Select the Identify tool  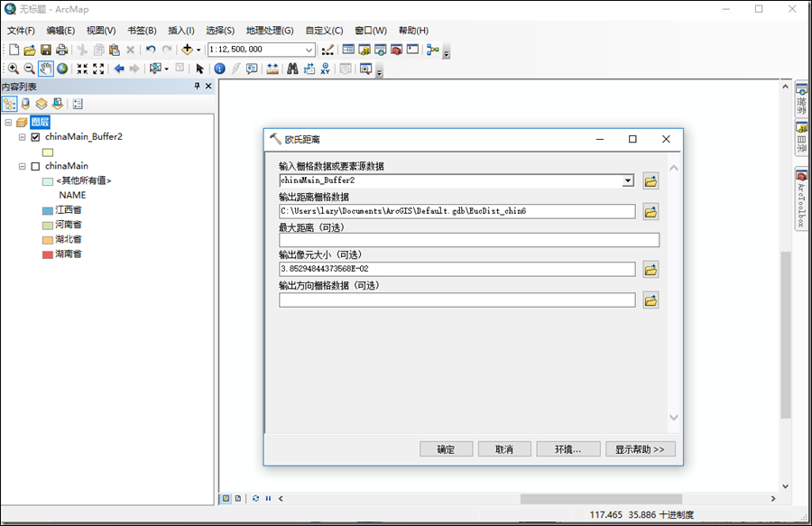click(x=219, y=68)
